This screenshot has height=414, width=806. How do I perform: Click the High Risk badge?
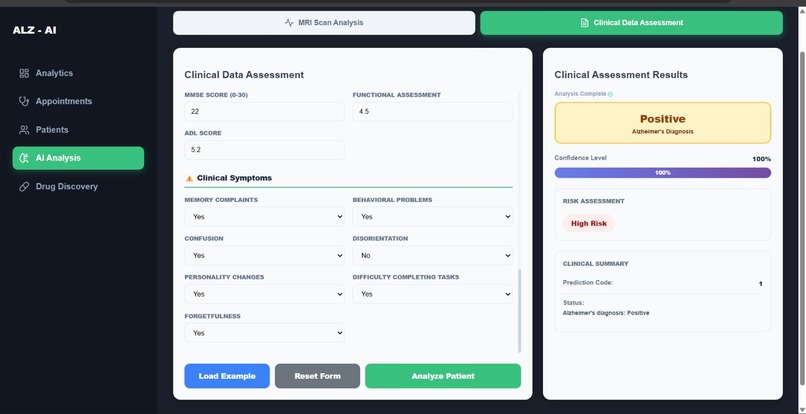[x=589, y=224]
